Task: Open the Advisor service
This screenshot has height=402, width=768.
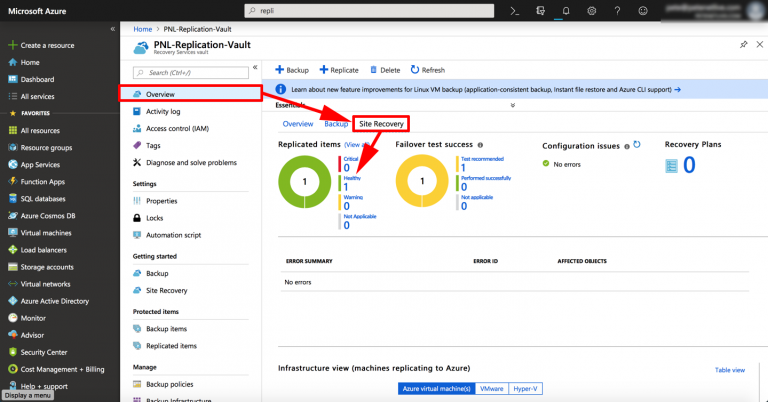Action: [x=32, y=335]
